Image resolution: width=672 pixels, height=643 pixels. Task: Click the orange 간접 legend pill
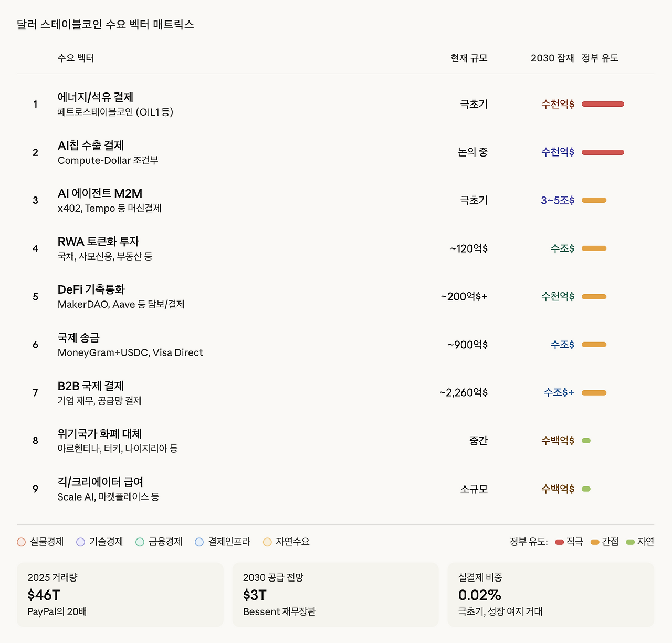coord(595,542)
